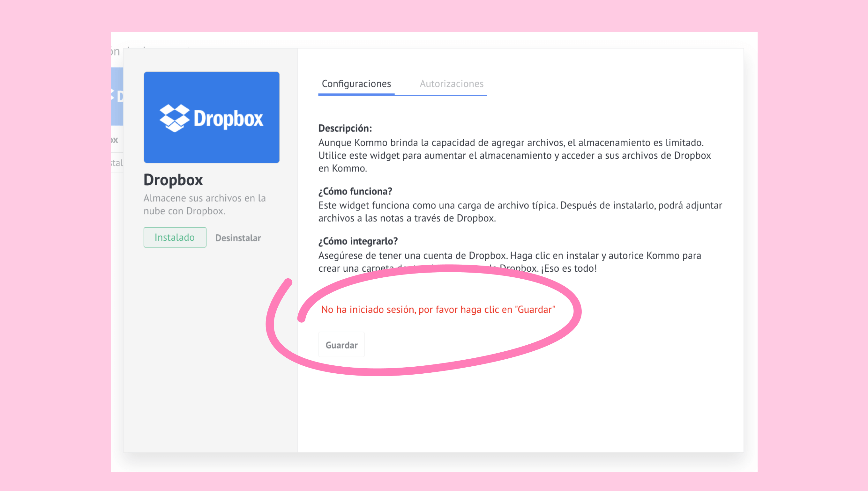Click the white Dropbox wordmark in banner
The height and width of the screenshot is (491, 868).
coord(228,119)
